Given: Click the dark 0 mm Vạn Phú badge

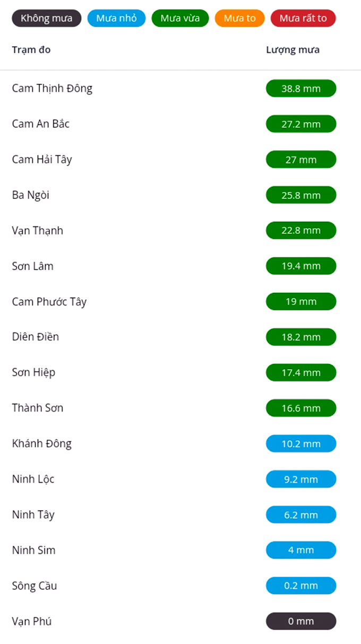Looking at the screenshot, I should tap(301, 621).
